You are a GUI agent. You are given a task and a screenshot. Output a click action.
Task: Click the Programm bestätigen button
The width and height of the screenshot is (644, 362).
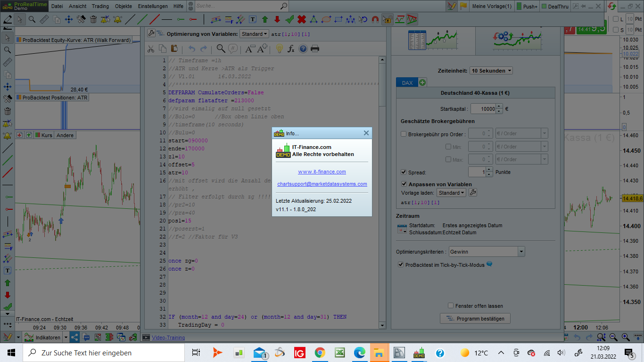475,319
